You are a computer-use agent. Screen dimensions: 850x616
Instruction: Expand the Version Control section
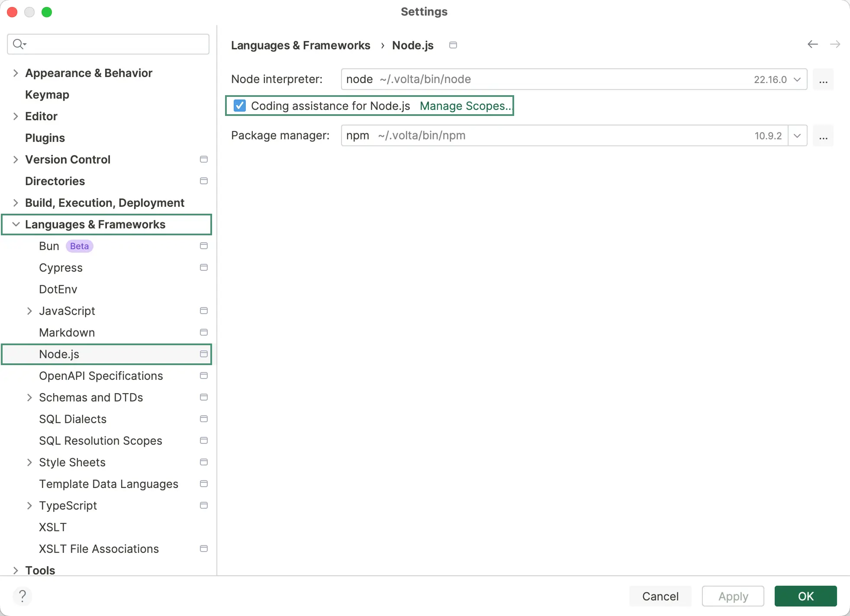pos(16,160)
